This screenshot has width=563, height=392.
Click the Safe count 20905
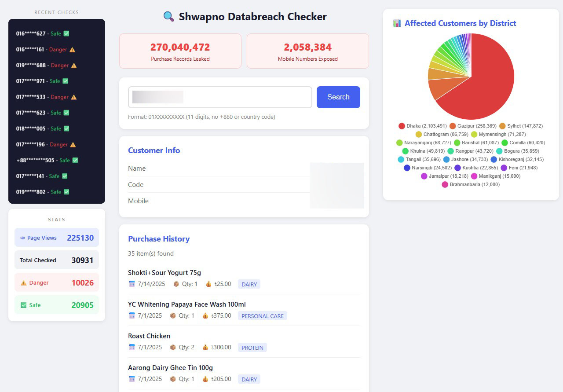point(83,305)
